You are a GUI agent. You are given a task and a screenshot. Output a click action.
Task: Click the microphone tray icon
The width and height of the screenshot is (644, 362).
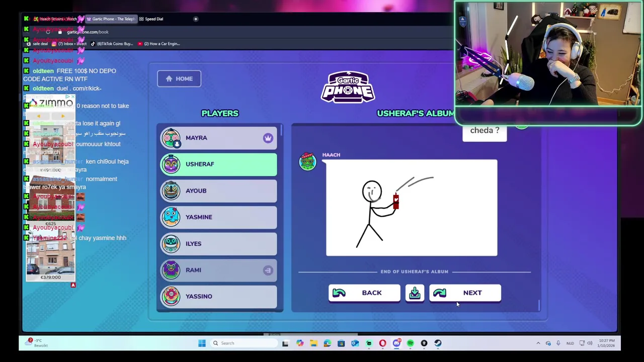pos(558,343)
